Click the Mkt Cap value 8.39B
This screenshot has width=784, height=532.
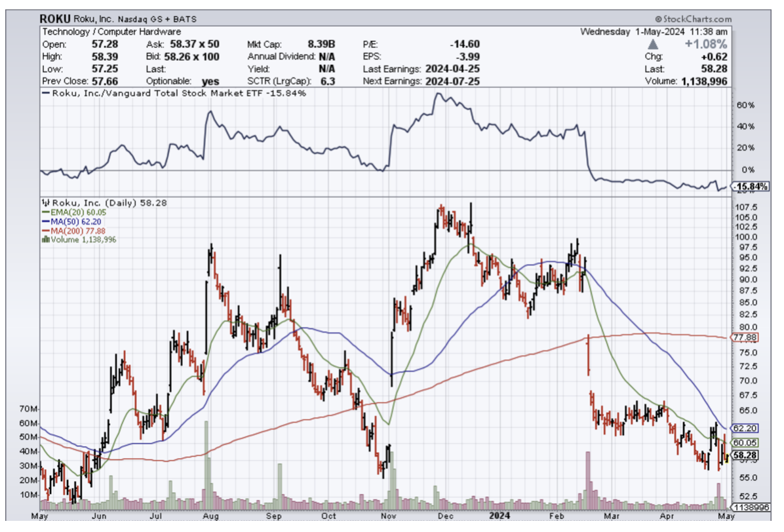click(x=321, y=45)
